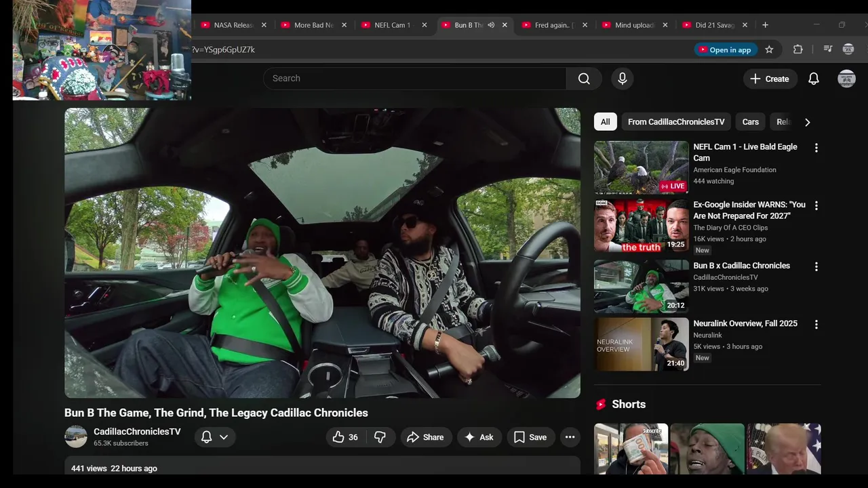Open the Neuralink Overview Fall 2025 thumbnail
The image size is (868, 488).
pos(641,344)
